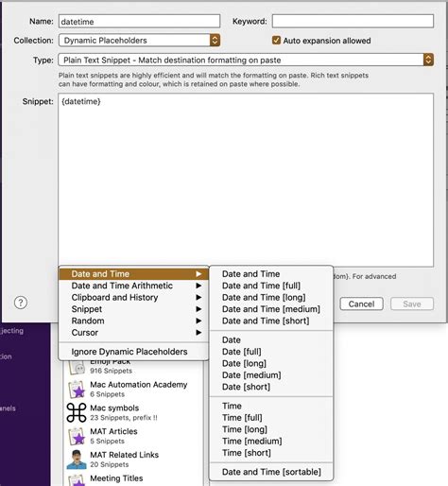Click the MAT Articles star clipboard icon
The height and width of the screenshot is (486, 448).
click(77, 436)
